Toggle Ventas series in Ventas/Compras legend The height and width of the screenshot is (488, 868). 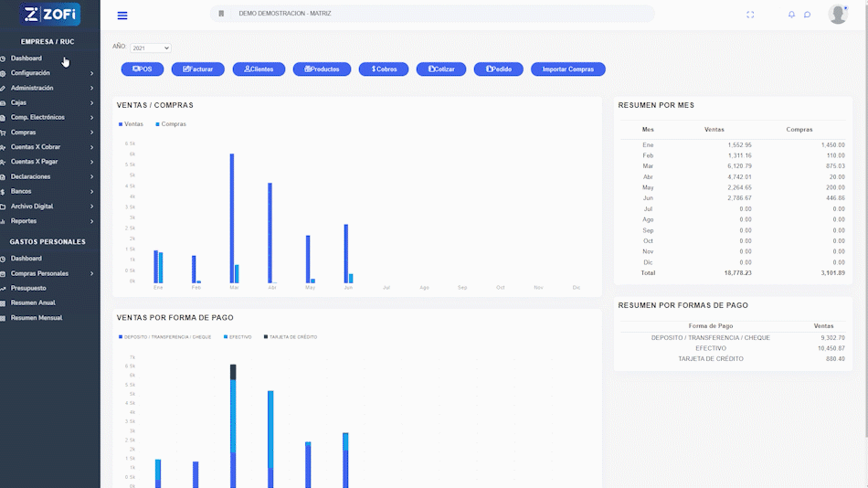coord(130,124)
